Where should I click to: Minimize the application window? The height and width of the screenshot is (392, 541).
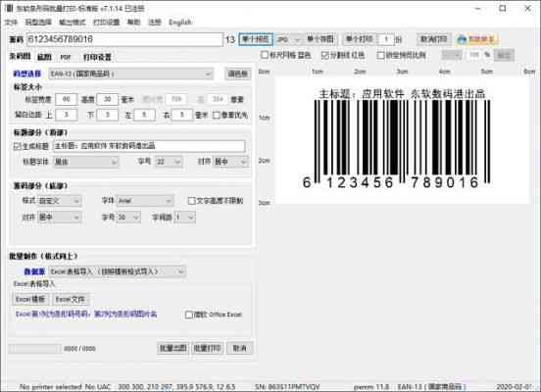click(478, 8)
